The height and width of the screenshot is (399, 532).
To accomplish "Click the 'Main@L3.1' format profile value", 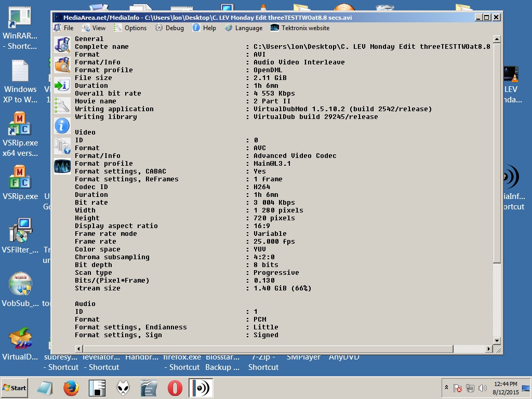I will pos(272,164).
